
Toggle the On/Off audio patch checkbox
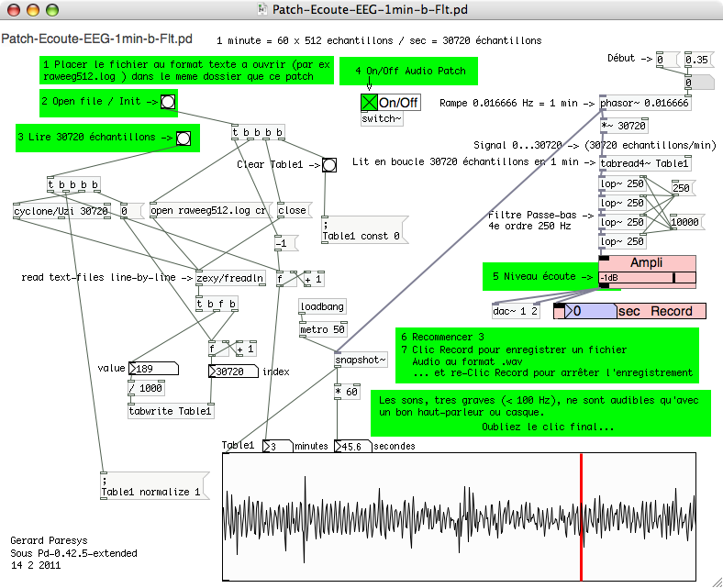(x=369, y=103)
